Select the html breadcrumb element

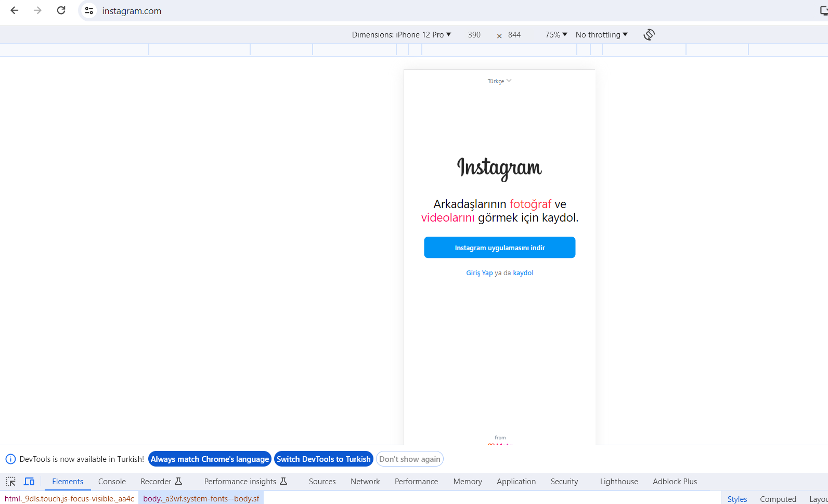coord(69,498)
